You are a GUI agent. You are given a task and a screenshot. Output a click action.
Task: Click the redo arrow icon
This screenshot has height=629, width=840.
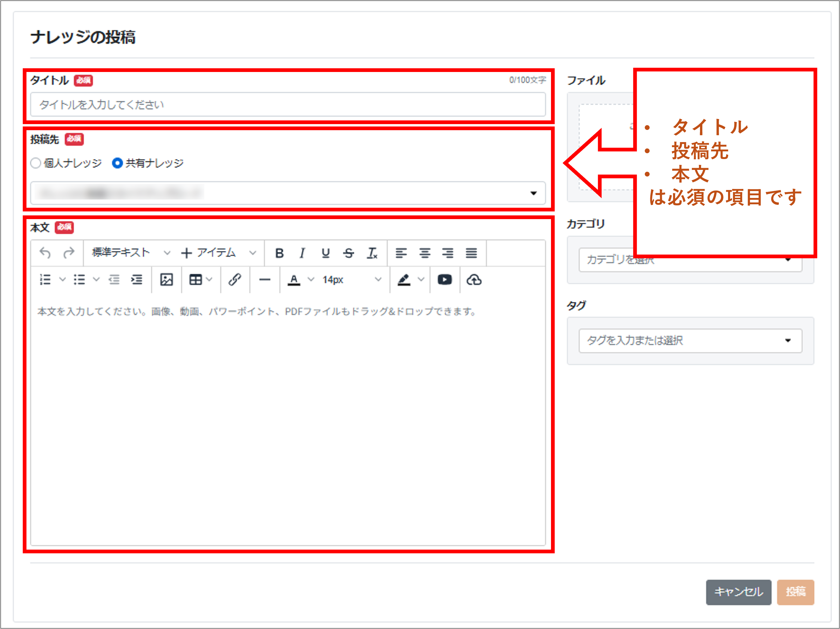[69, 253]
